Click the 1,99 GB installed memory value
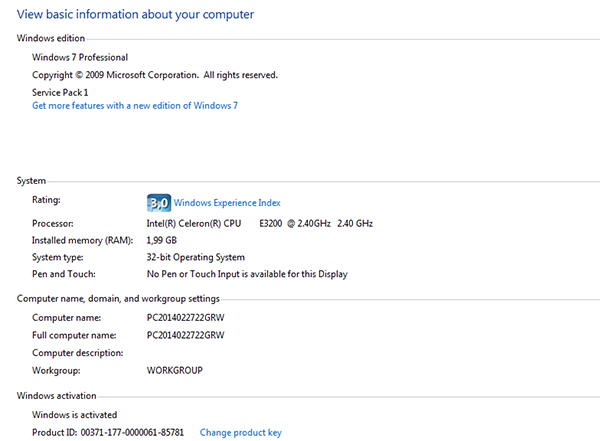Viewport: 600px width, 441px height. 161,240
